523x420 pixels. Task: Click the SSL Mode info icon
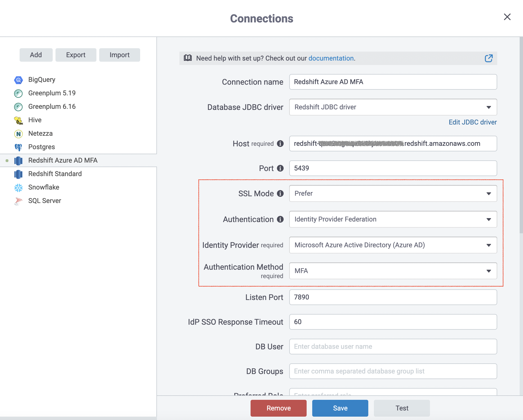tap(280, 193)
